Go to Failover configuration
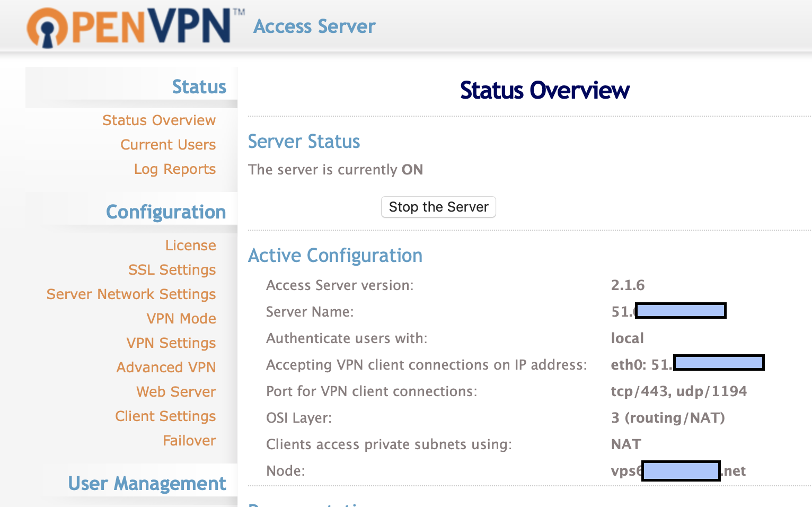812x507 pixels. click(x=190, y=441)
